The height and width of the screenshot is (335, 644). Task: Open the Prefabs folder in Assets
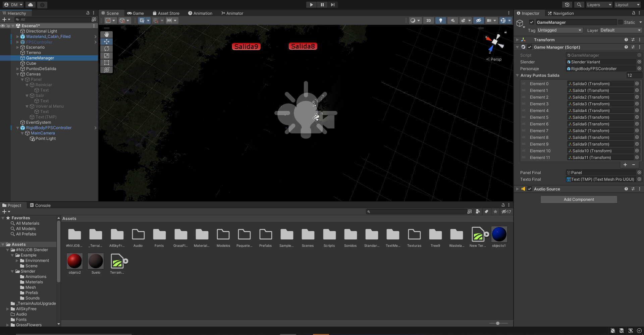(265, 234)
